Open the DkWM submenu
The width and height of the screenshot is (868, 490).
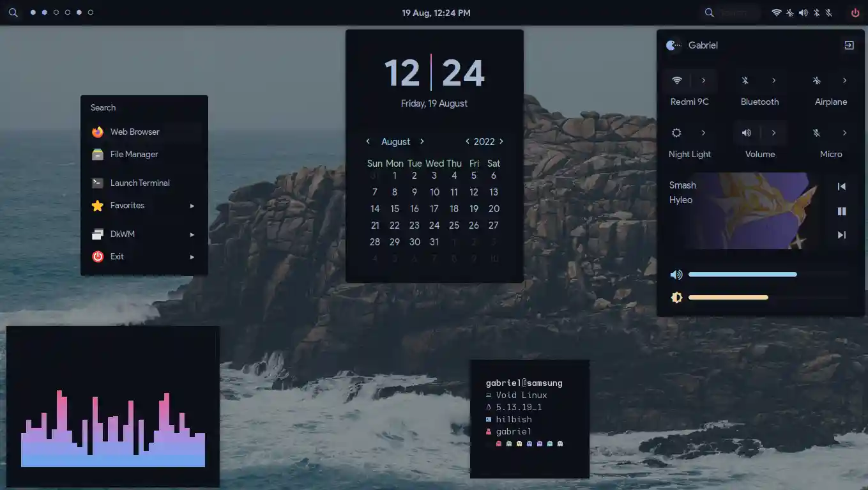(144, 234)
